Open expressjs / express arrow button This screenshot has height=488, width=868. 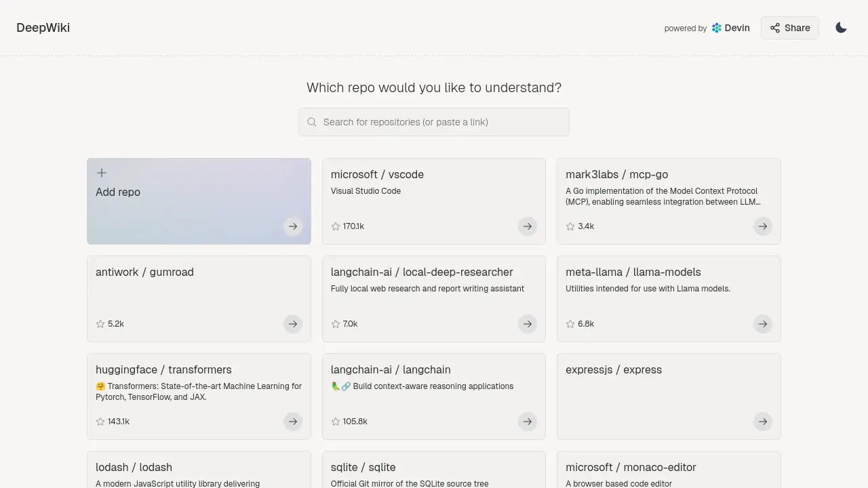click(x=763, y=422)
